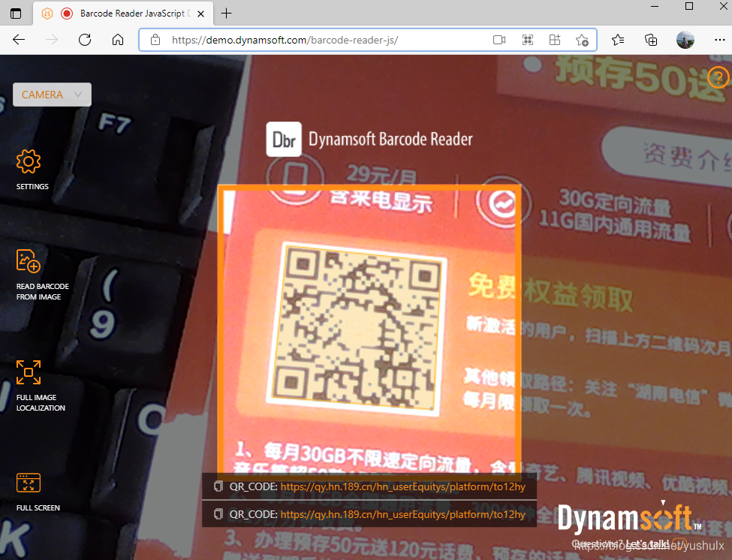The height and width of the screenshot is (560, 732).
Task: Open the Settings gear icon
Action: coord(29,161)
